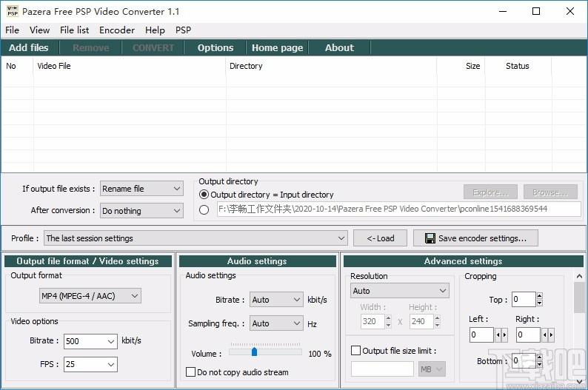Image resolution: width=588 pixels, height=390 pixels.
Task: Click the Home page toolbar button
Action: (x=277, y=47)
